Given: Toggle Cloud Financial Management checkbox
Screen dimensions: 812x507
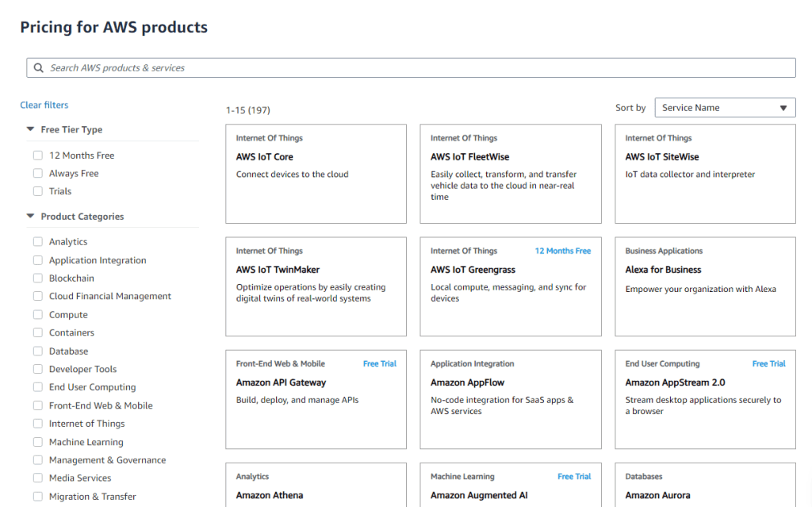Looking at the screenshot, I should pos(38,296).
